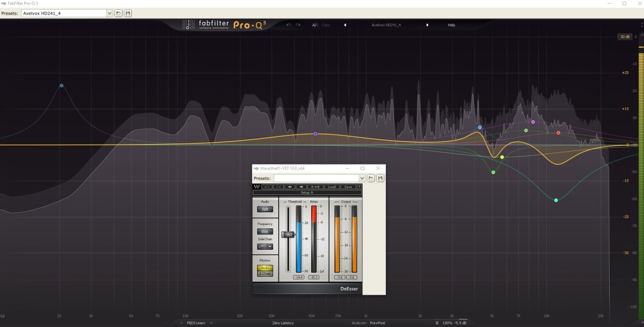Expand the DeEsser SideChain filter type dropdown
The image size is (644, 327).
tap(270, 247)
